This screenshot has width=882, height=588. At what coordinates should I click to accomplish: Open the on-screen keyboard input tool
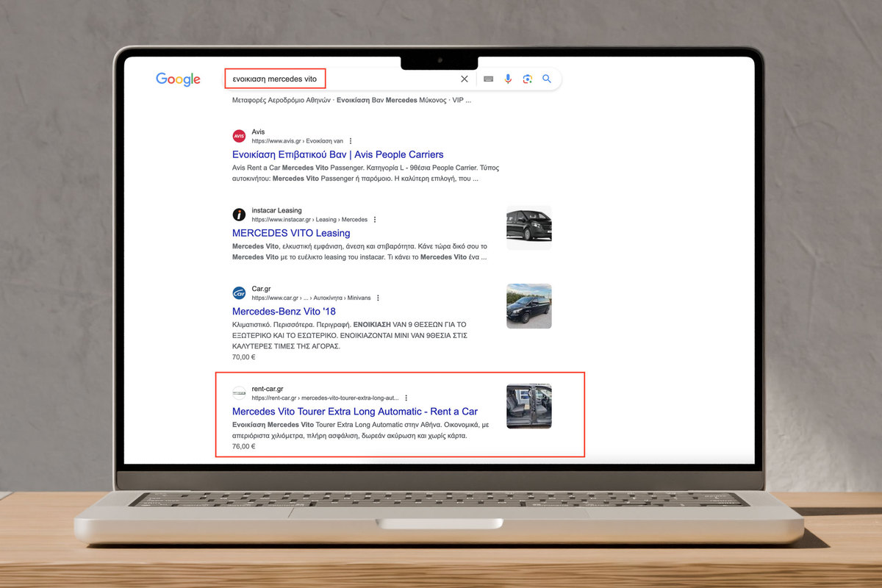pyautogui.click(x=490, y=79)
